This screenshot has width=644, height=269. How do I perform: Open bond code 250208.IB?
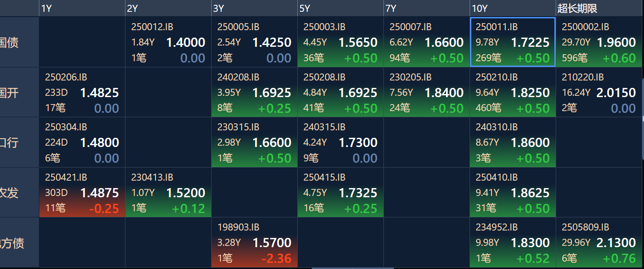pyautogui.click(x=324, y=77)
